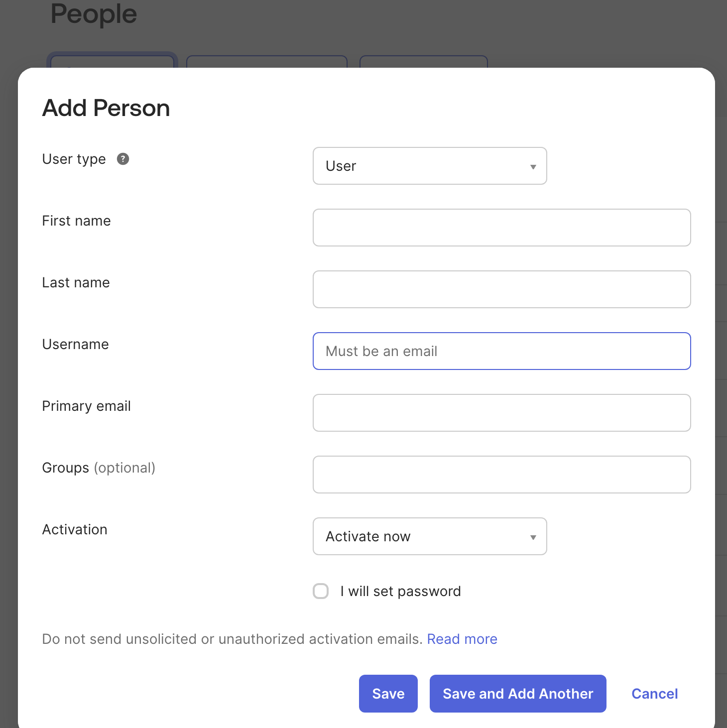Click the help icon beside User type
Viewport: 727px width, 728px height.
tap(123, 159)
